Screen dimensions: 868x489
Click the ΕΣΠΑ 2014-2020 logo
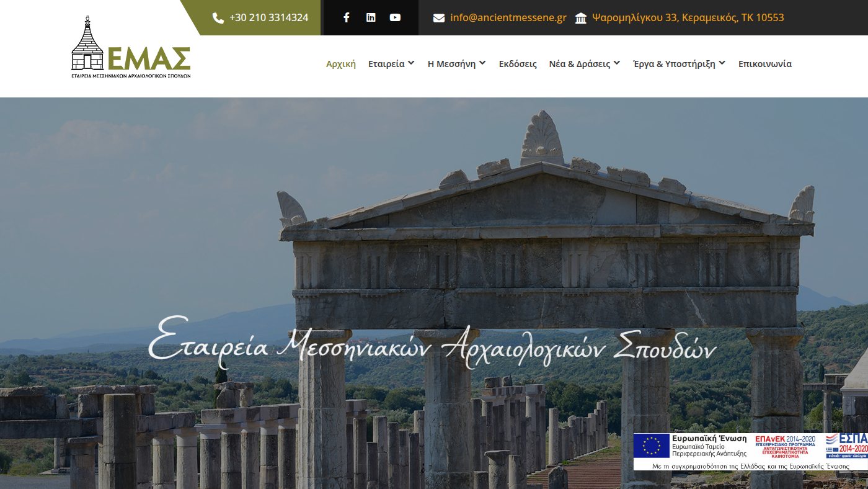(x=847, y=445)
